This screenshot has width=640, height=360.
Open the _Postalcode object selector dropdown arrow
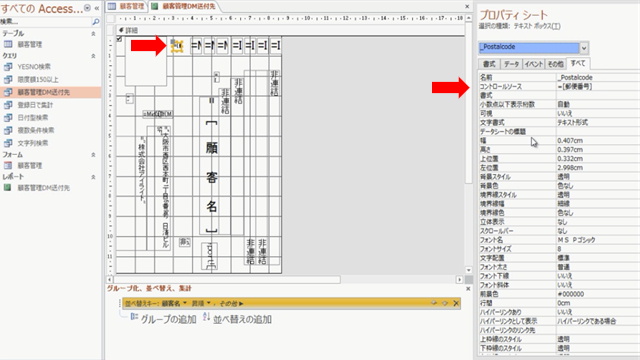tap(584, 48)
